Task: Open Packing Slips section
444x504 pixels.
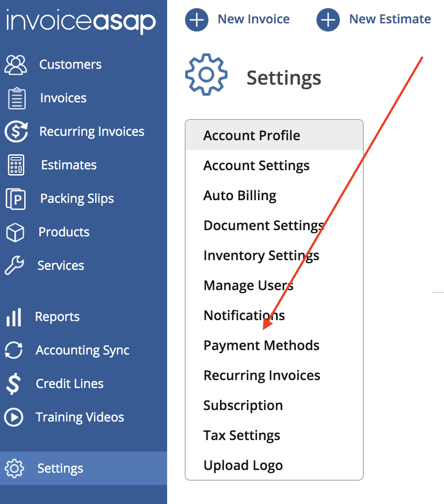Action: pos(77,198)
